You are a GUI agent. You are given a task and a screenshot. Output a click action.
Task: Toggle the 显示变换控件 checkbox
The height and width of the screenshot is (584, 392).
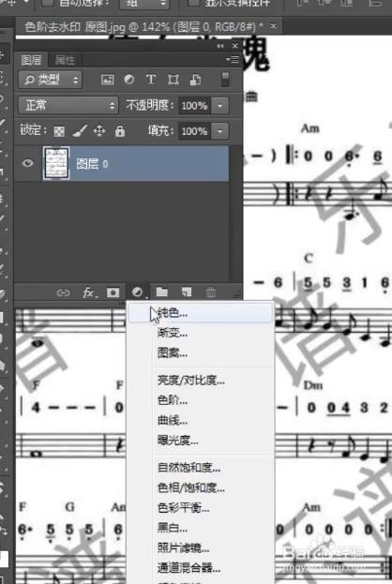tap(192, 3)
